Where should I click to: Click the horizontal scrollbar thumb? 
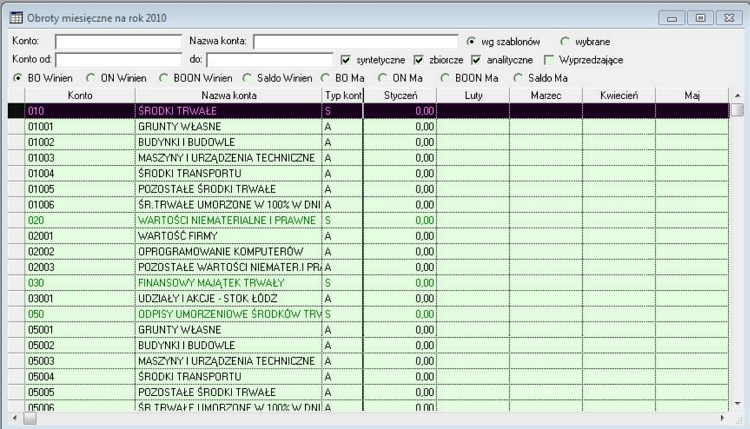[30, 418]
